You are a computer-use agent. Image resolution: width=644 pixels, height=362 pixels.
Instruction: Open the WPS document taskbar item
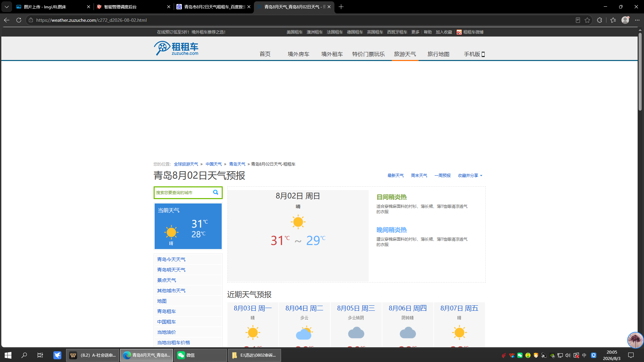tap(93, 355)
